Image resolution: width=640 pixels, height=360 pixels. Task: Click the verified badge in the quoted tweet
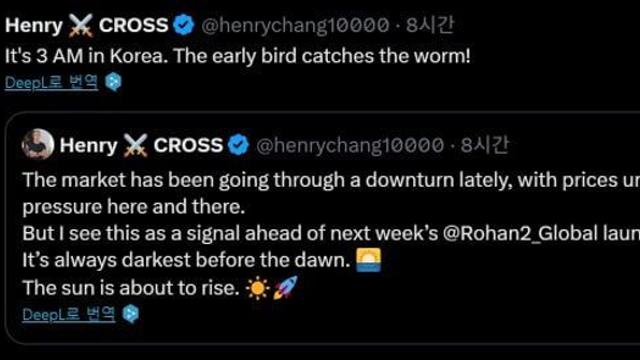point(238,145)
